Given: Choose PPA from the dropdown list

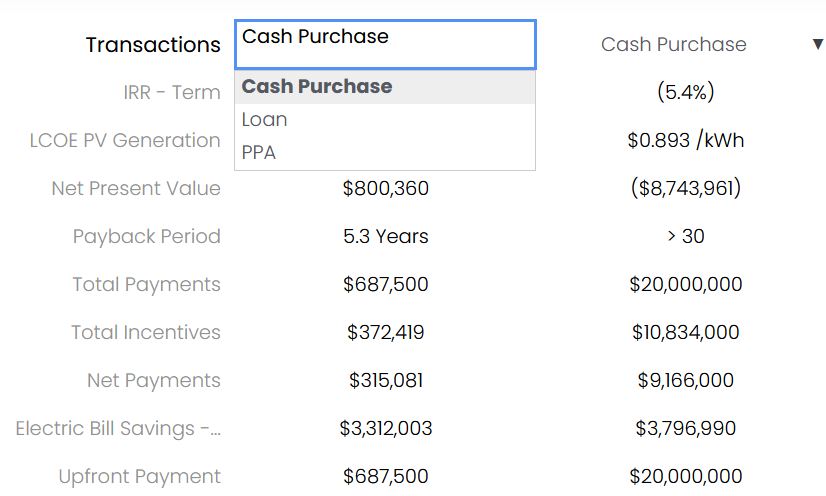Looking at the screenshot, I should click(x=385, y=153).
